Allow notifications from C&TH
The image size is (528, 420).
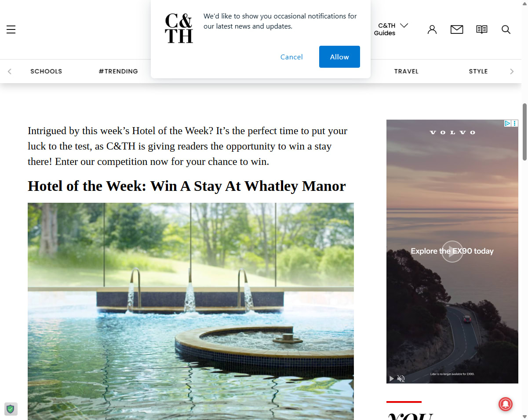339,57
